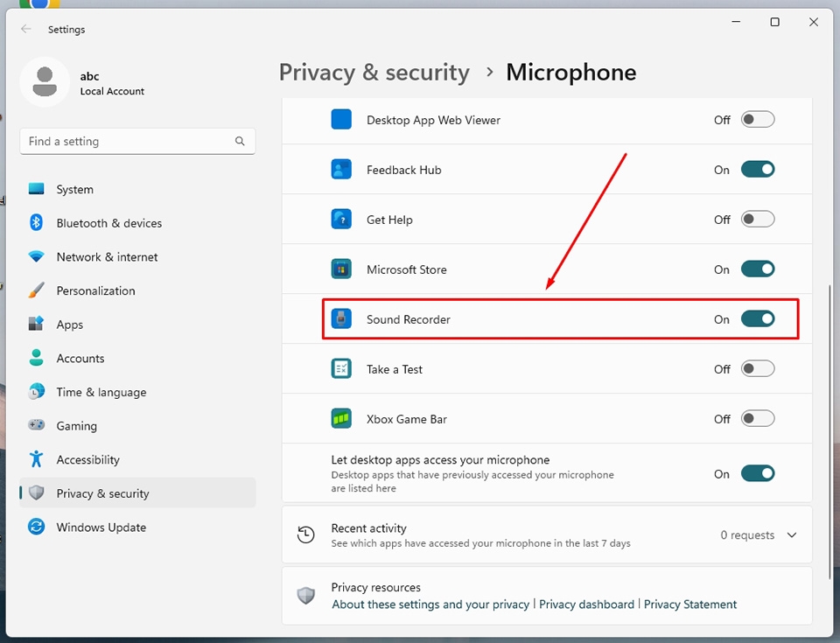Click the abc user avatar icon
840x643 pixels.
pyautogui.click(x=45, y=82)
